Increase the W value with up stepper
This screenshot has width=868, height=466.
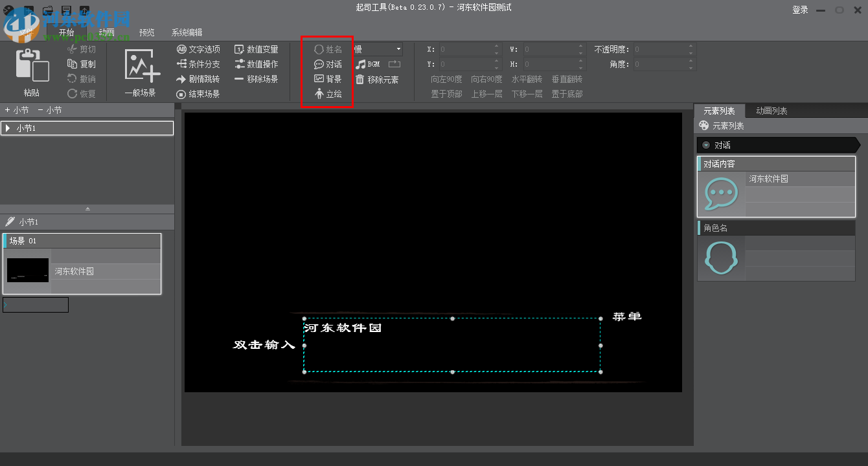coord(581,47)
